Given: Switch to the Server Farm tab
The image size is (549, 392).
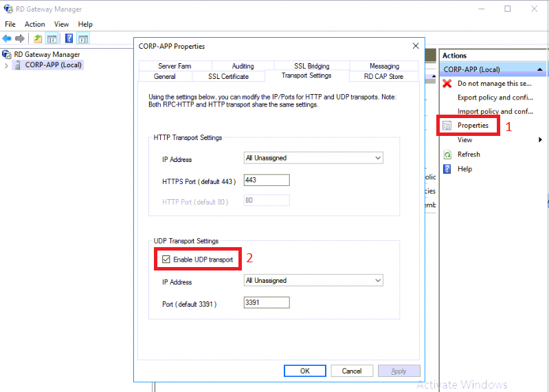Looking at the screenshot, I should [x=175, y=66].
